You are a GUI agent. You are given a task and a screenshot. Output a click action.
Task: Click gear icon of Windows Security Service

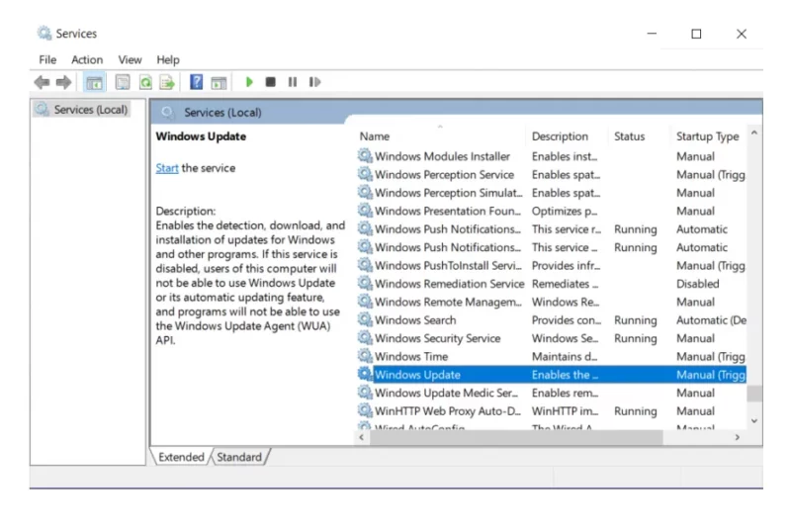[x=365, y=337]
